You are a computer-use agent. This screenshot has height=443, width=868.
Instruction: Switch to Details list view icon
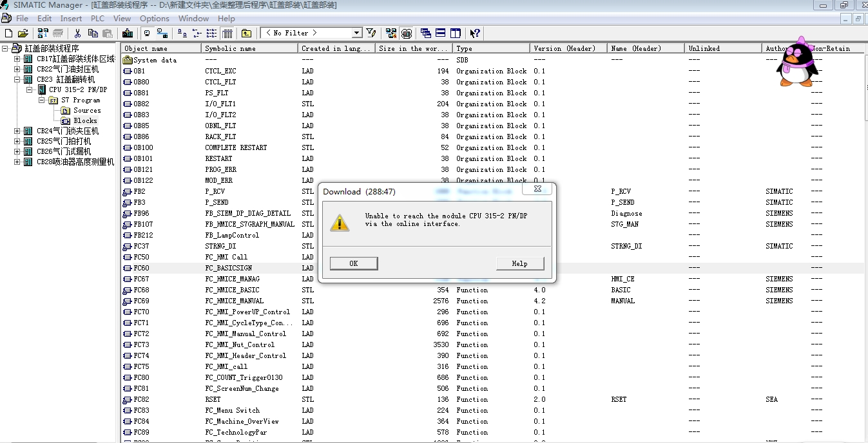(227, 33)
